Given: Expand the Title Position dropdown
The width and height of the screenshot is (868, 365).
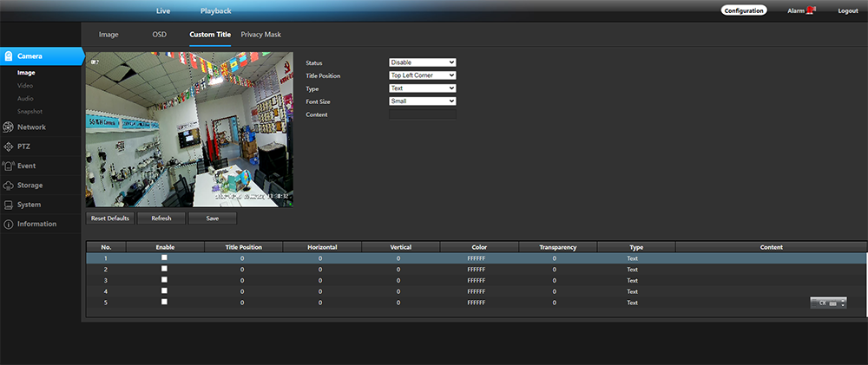Looking at the screenshot, I should (x=422, y=75).
